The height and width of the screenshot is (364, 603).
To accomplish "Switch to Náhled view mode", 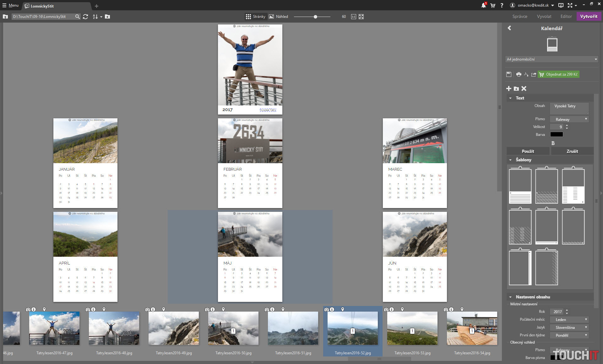I will (278, 17).
